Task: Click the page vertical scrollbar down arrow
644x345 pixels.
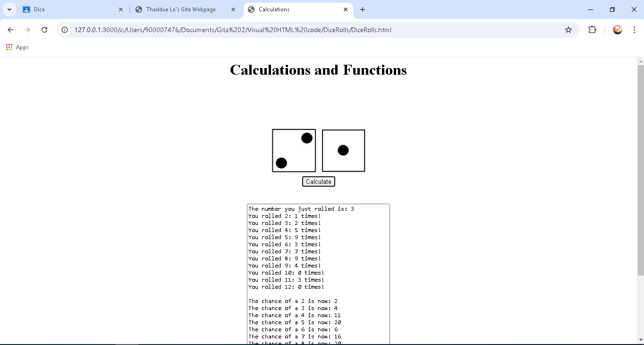Action: [x=640, y=340]
